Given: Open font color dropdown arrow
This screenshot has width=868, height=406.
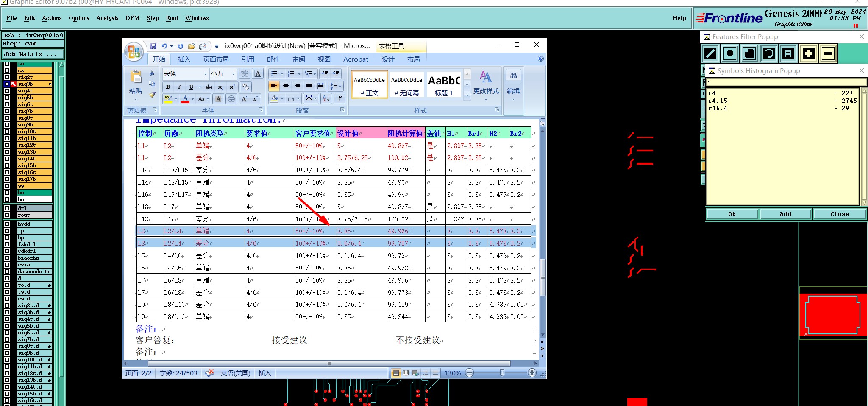Looking at the screenshot, I should click(193, 99).
